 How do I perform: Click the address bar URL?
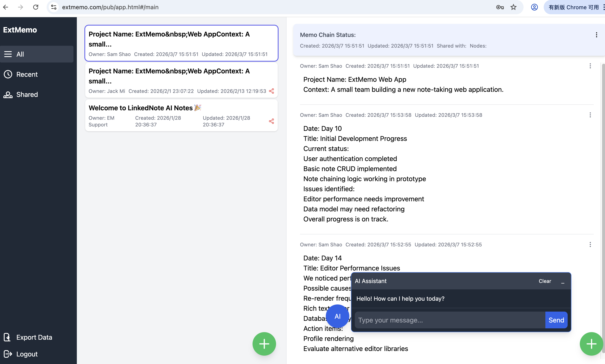pos(110,7)
